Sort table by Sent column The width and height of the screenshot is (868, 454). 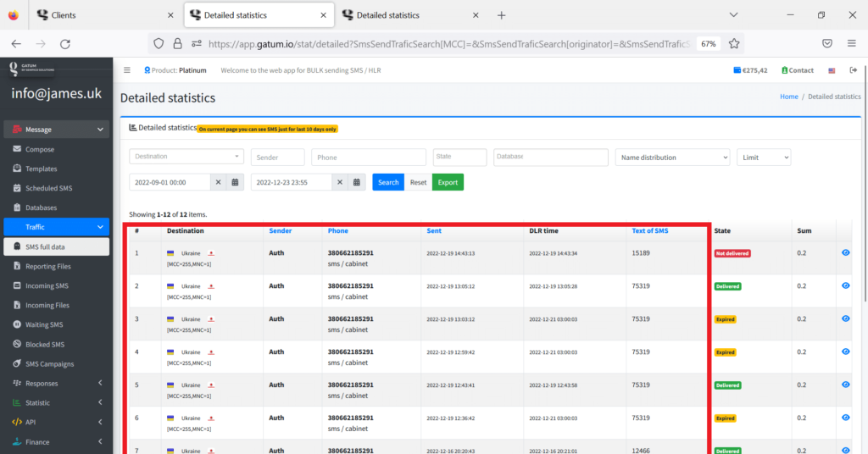click(434, 230)
